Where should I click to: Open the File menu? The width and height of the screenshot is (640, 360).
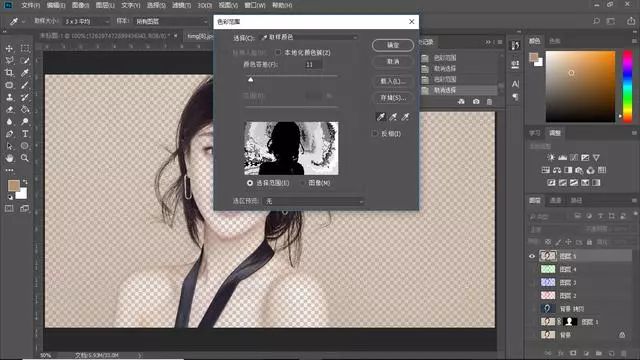[x=31, y=5]
